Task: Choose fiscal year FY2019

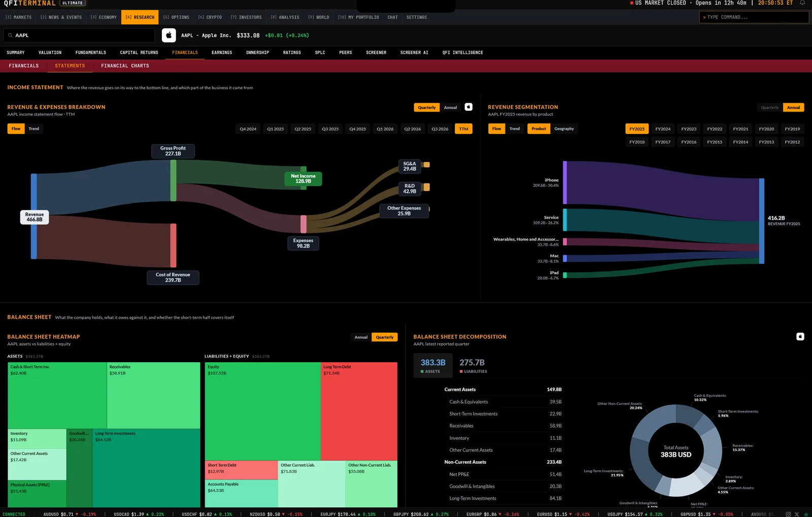Action: pos(792,129)
